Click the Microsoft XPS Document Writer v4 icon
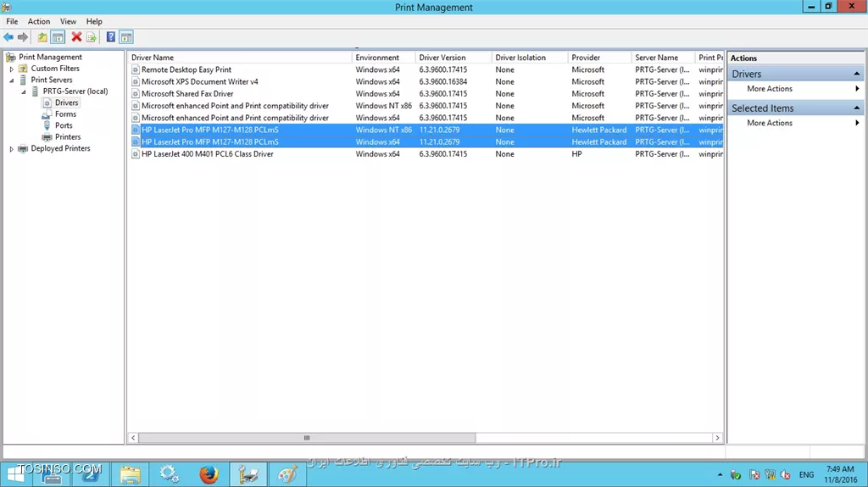The width and height of the screenshot is (868, 487). 135,82
